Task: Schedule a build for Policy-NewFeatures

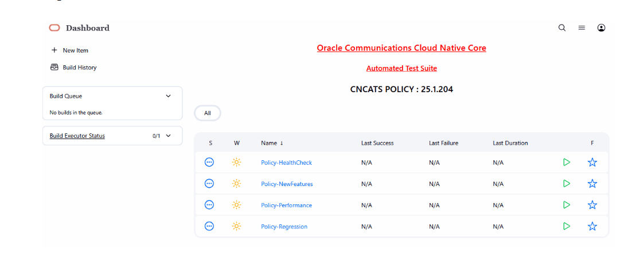Action: (x=567, y=184)
